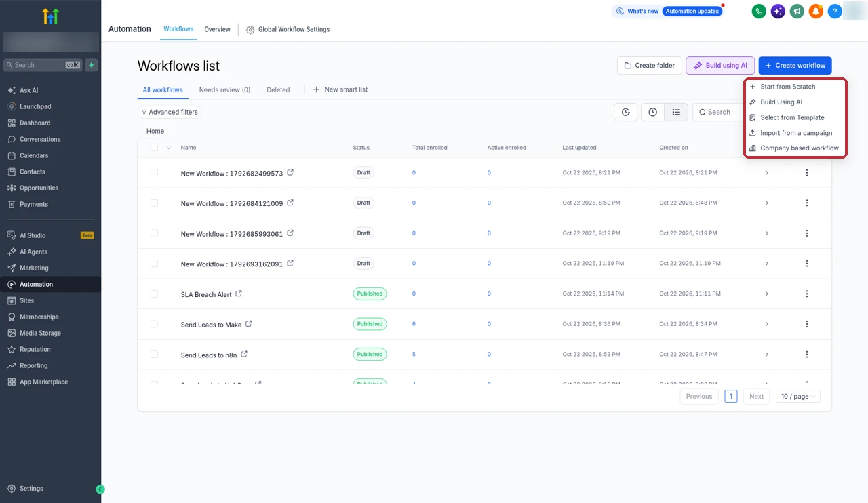Open three-dot menu for Send Leads to n8n
Image resolution: width=868 pixels, height=503 pixels.
click(x=807, y=355)
